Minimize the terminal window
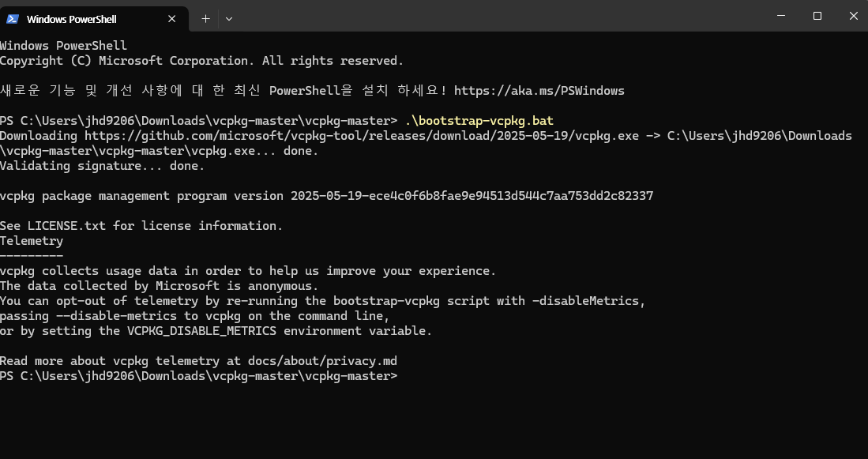This screenshot has width=868, height=459. click(x=781, y=16)
